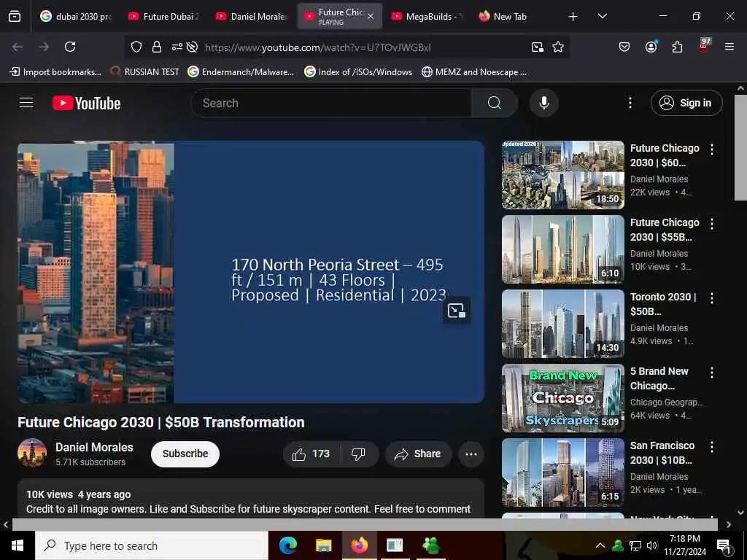
Task: Share the Future Chicago video
Action: (418, 454)
